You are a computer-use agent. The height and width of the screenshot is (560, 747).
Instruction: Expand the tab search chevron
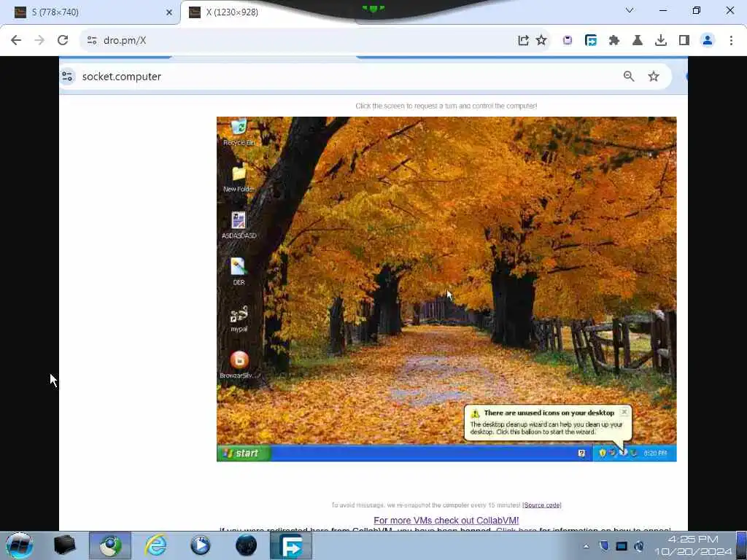(630, 10)
